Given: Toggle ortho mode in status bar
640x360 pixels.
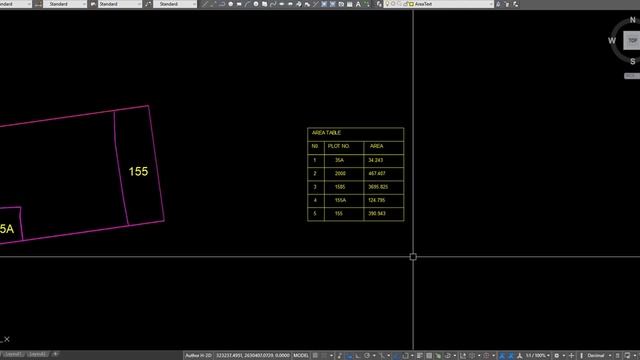Looking at the screenshot, I should [x=358, y=356].
